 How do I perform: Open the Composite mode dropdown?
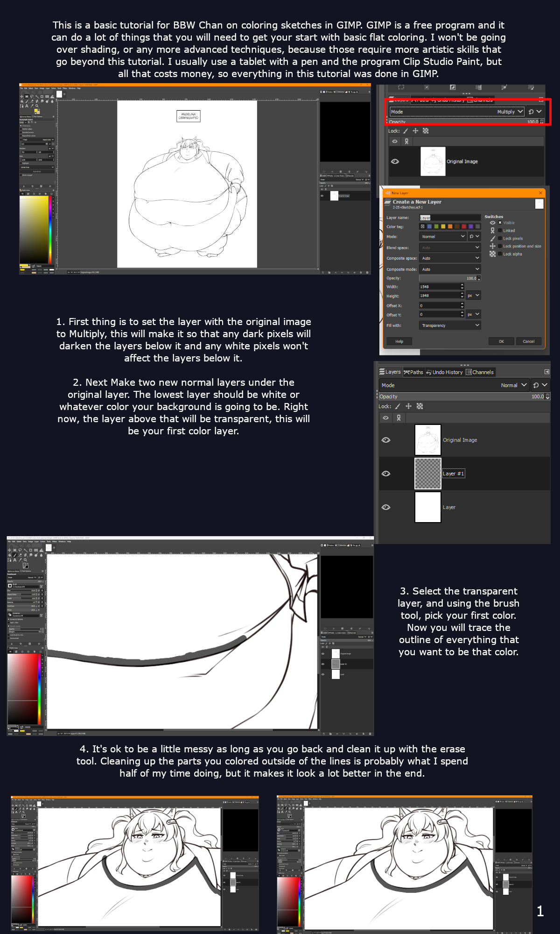click(450, 269)
